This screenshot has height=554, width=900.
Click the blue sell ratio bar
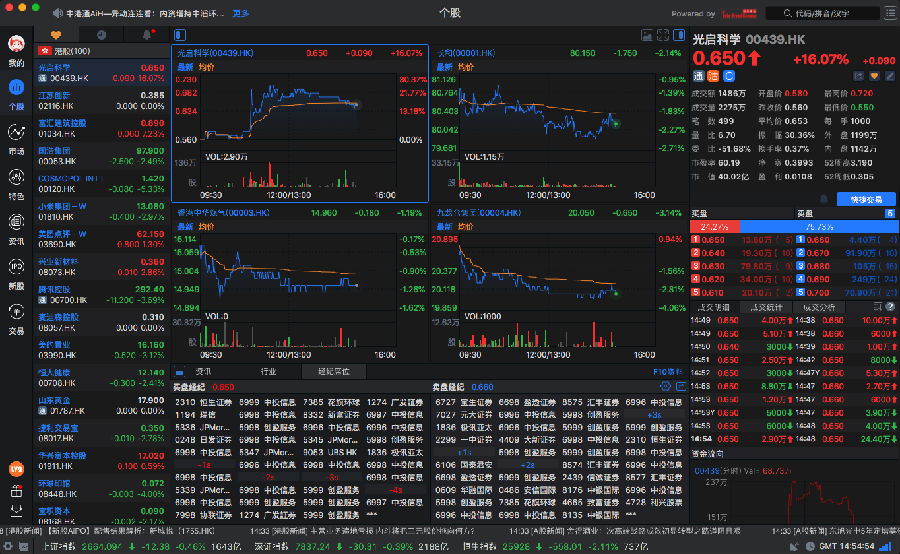coord(820,227)
